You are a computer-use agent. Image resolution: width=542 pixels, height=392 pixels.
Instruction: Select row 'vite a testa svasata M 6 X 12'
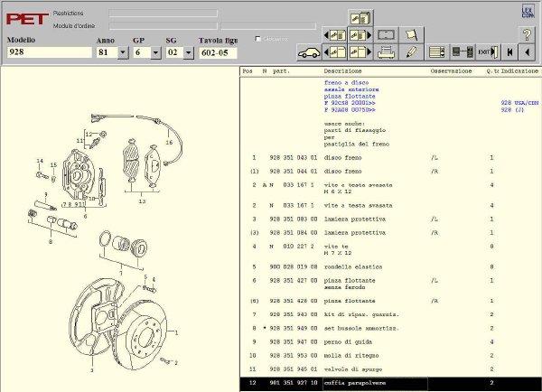coord(390,188)
